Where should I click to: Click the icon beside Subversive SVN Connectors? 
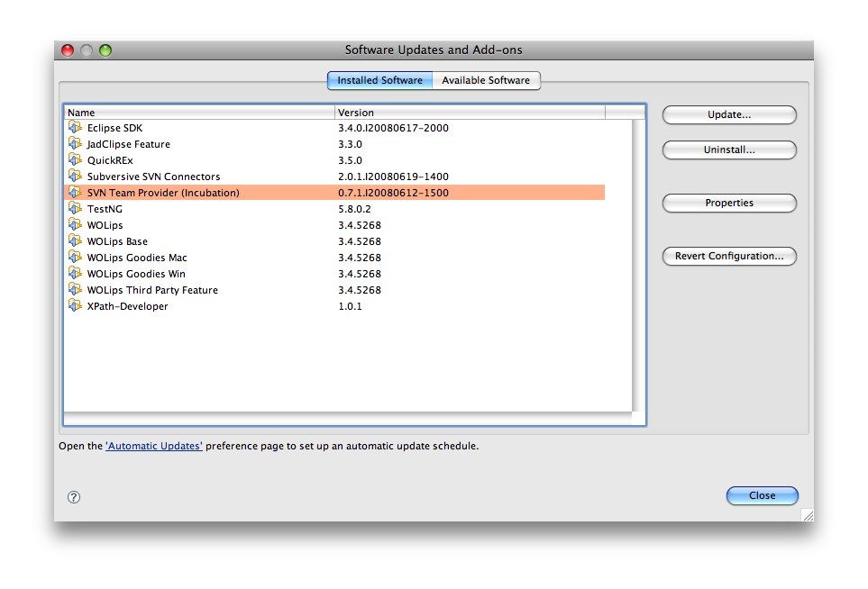[x=75, y=176]
